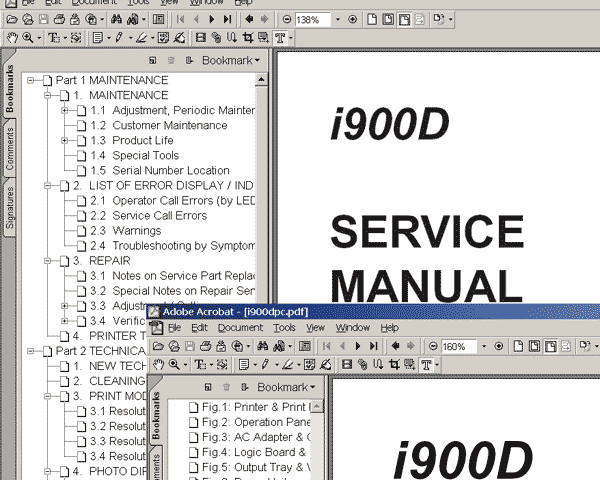Expand the 1.3 Product Life bookmark
Image resolution: width=600 pixels, height=480 pixels.
coord(64,140)
